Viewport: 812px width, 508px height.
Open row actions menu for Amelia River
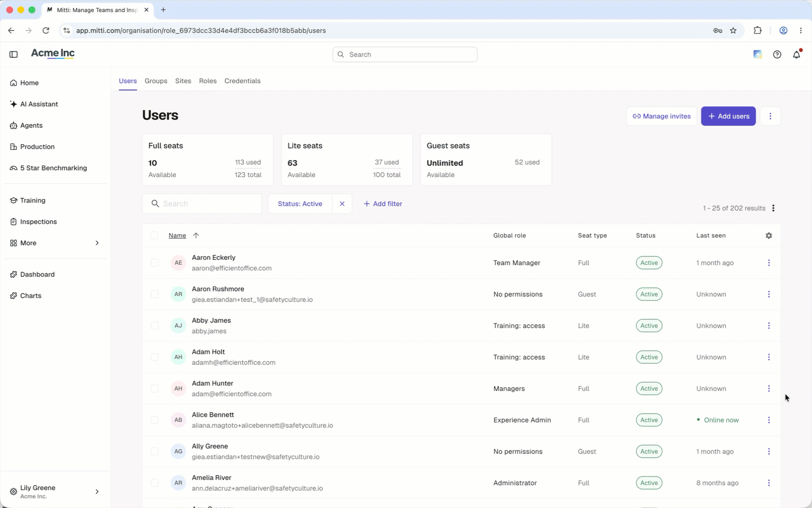click(x=768, y=483)
